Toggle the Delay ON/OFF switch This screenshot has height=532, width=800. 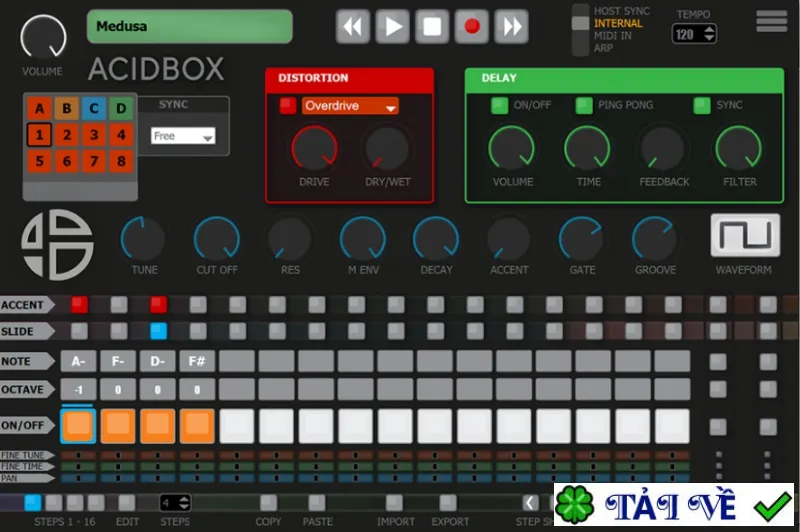pos(499,106)
